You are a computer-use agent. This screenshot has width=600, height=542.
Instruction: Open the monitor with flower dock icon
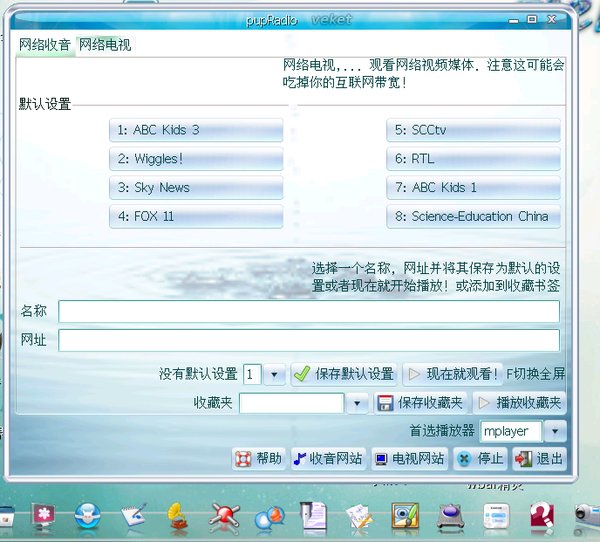43,516
